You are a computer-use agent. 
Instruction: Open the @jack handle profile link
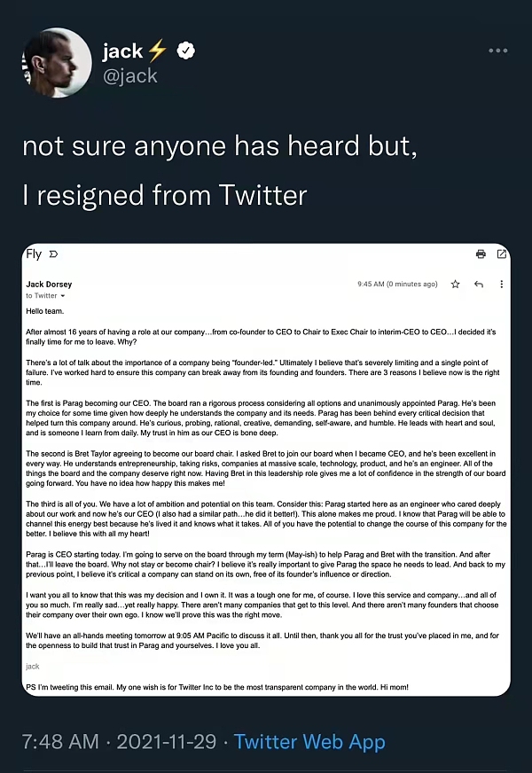(130, 76)
